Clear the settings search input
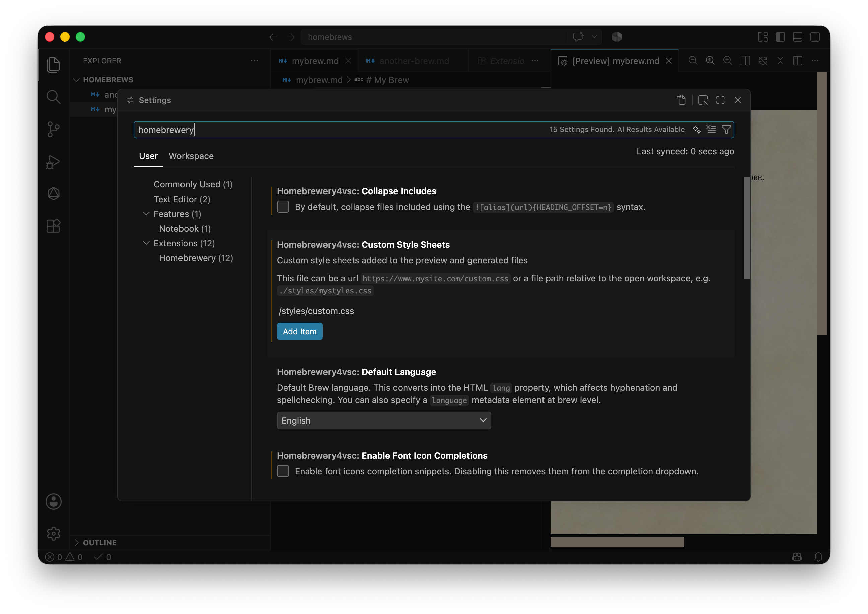 711,129
